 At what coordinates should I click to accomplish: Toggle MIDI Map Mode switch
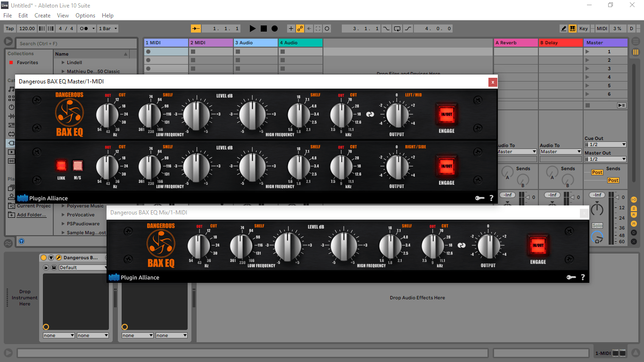602,29
